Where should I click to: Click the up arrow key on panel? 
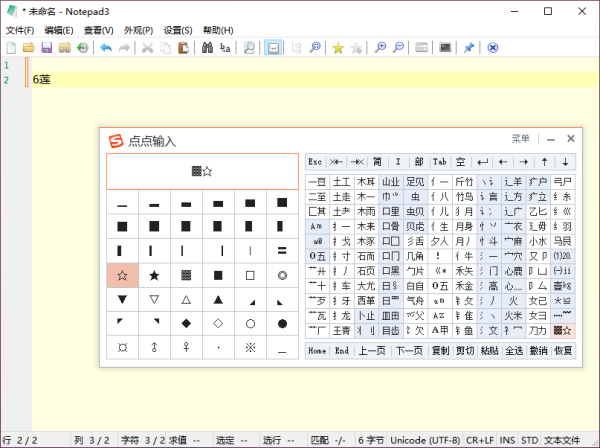(545, 162)
